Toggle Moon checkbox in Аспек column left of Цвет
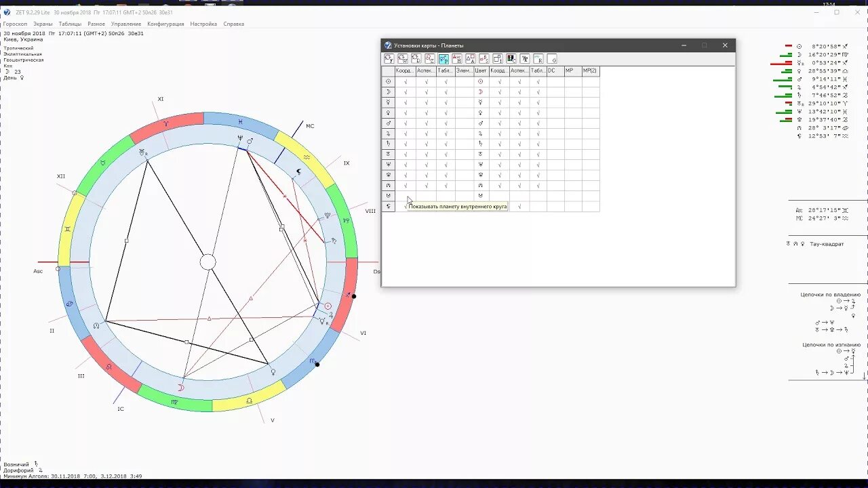The image size is (868, 488). pos(427,92)
